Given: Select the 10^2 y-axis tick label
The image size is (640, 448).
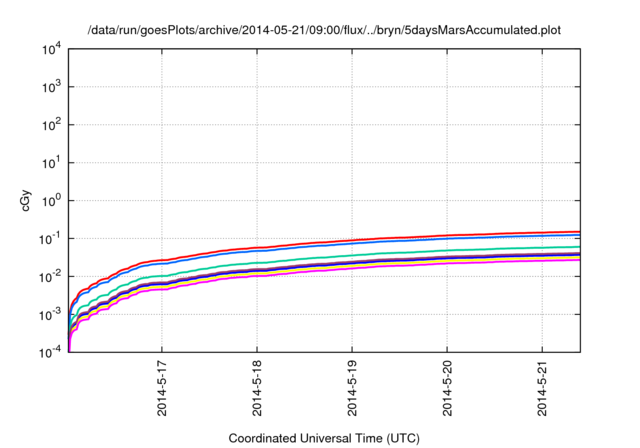Looking at the screenshot, I should pyautogui.click(x=52, y=124).
